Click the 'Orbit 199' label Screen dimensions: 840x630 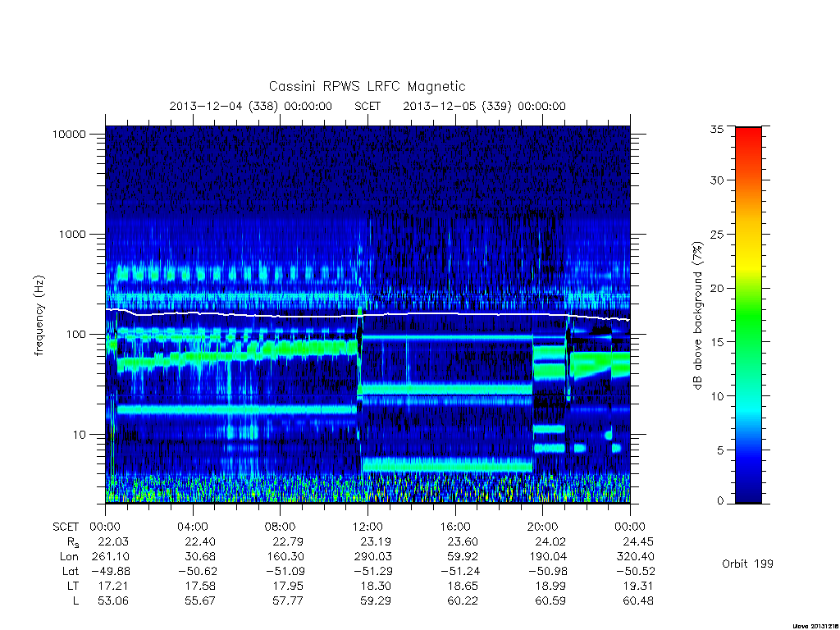click(747, 564)
